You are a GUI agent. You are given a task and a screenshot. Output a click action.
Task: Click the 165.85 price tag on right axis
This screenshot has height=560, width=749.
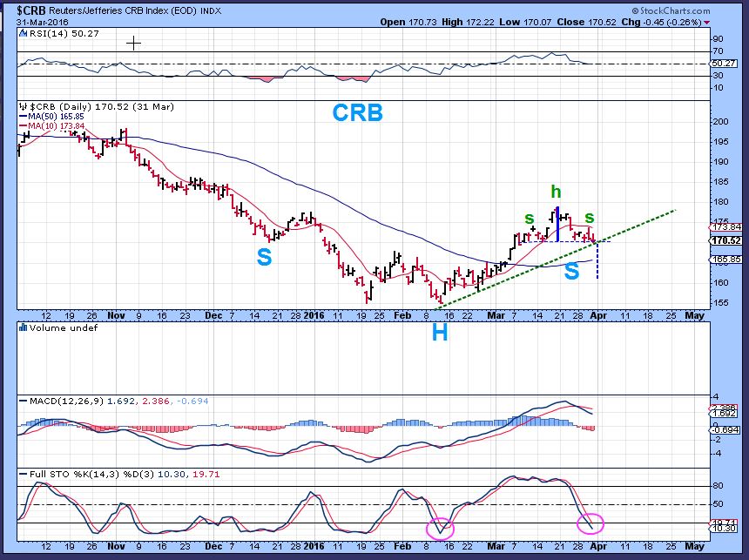(x=726, y=259)
